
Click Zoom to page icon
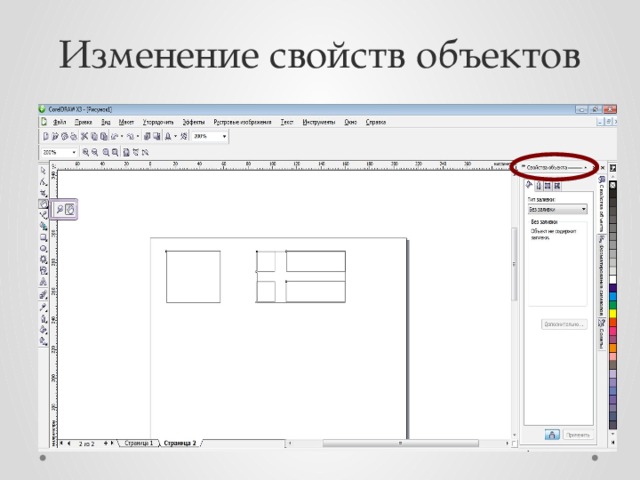[x=127, y=152]
